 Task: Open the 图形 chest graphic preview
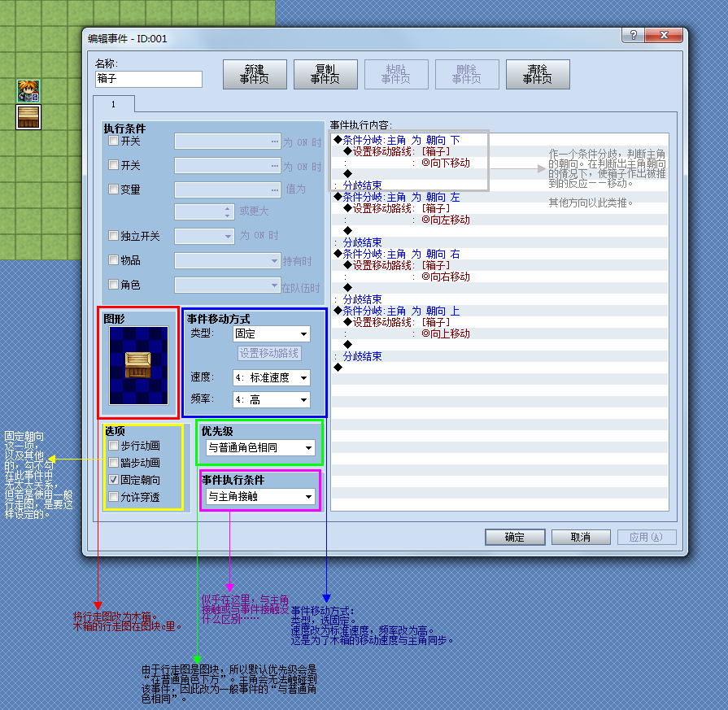[x=138, y=365]
